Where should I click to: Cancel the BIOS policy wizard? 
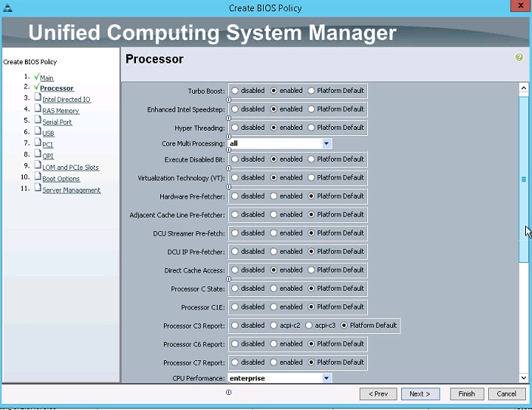click(x=506, y=394)
